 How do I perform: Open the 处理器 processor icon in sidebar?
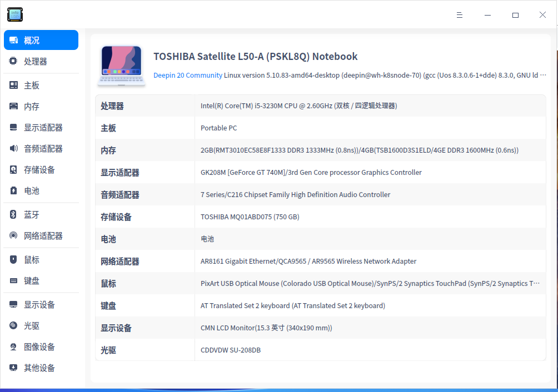(13, 61)
